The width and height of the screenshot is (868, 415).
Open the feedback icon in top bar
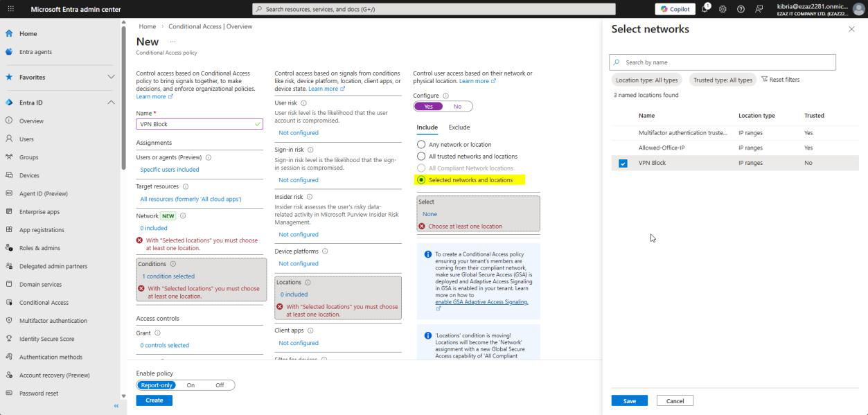759,9
